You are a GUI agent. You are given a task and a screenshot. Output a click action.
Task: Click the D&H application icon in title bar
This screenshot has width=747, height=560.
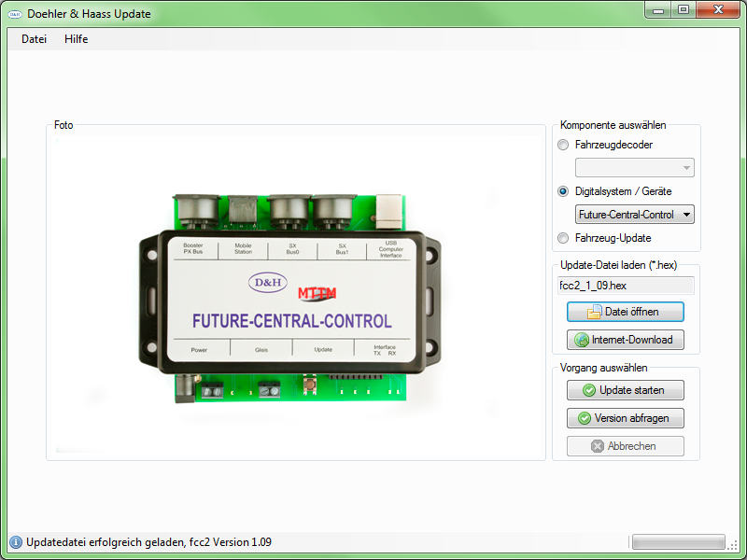15,14
